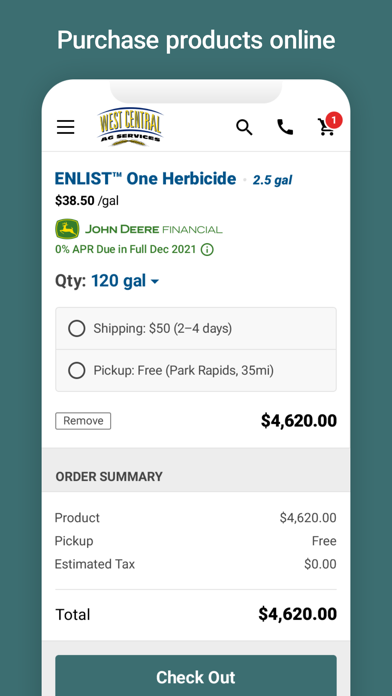Tap John Deere Financial text link
The height and width of the screenshot is (696, 392).
point(154,229)
